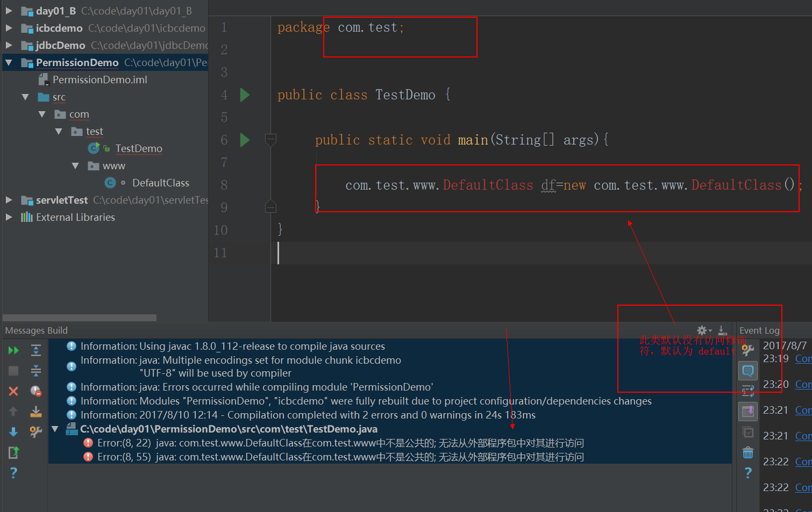The image size is (812, 512).
Task: Expand the jdbcDemo project node
Action: [x=9, y=45]
